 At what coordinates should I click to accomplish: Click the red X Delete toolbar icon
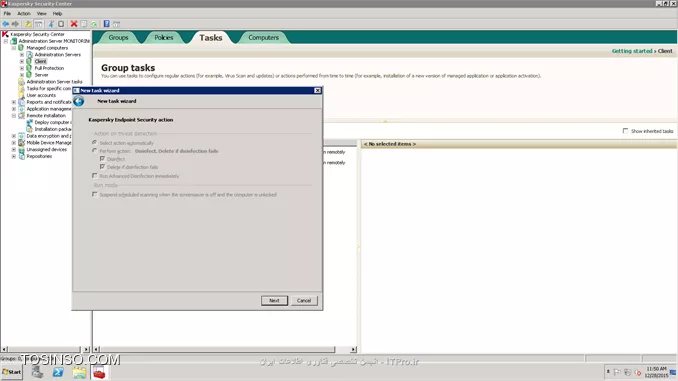tap(74, 24)
